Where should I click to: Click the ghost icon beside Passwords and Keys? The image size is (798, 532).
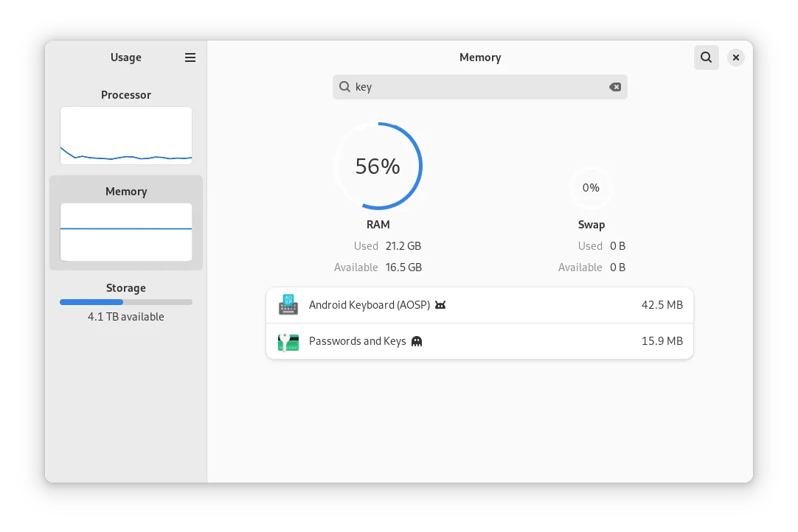(x=417, y=341)
